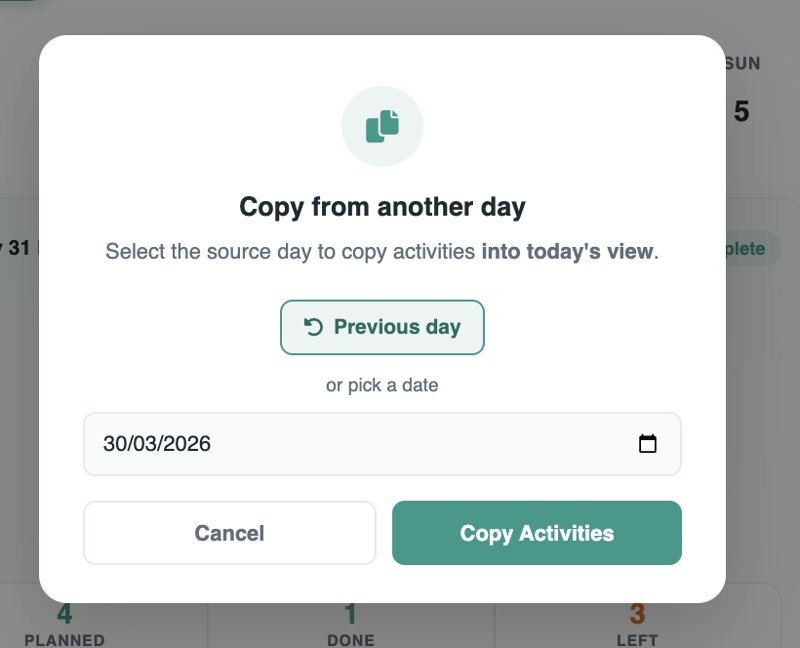The width and height of the screenshot is (800, 648).
Task: Select the day segment "30" in date field
Action: coord(114,444)
